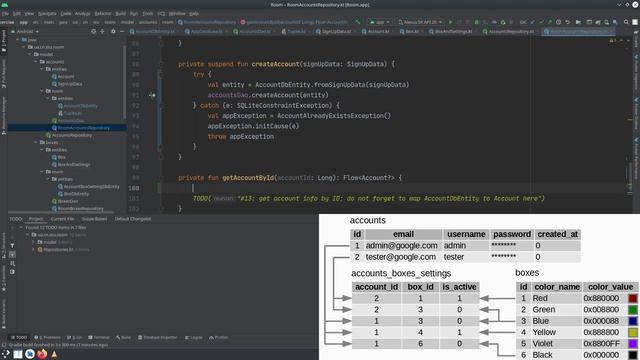Open the Default Changelist tab in TODO panel
This screenshot has height=360, width=640.
(133, 219)
